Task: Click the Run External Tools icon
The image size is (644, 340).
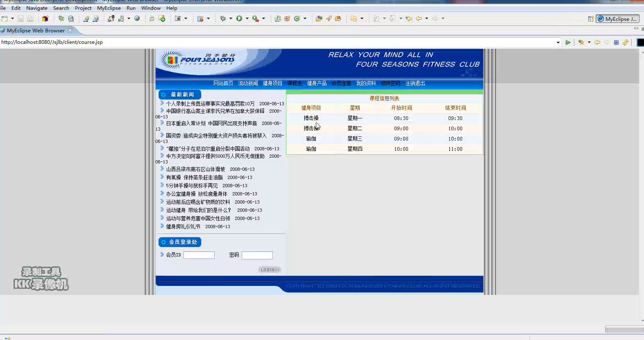Action: tap(255, 18)
